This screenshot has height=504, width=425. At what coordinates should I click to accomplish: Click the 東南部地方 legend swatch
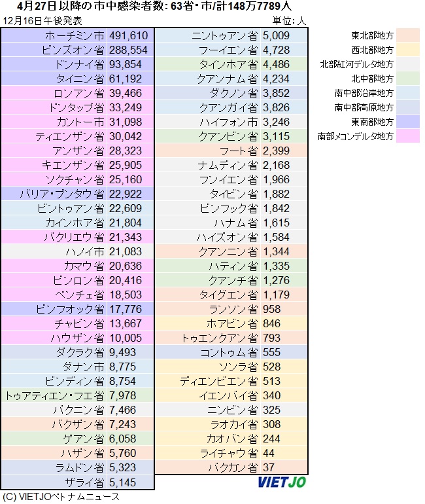coord(407,122)
